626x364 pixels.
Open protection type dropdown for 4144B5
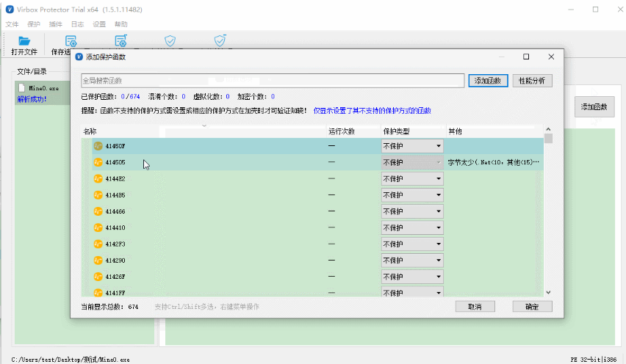[412, 195]
